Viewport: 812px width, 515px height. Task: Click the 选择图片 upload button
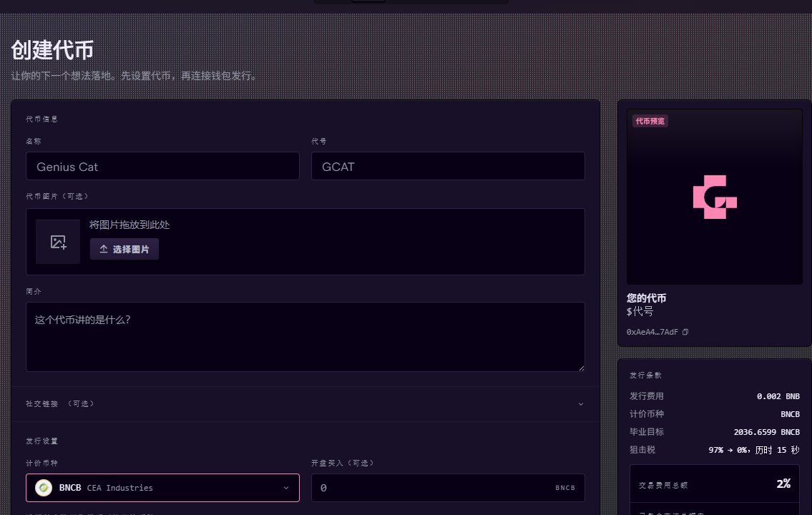click(124, 249)
